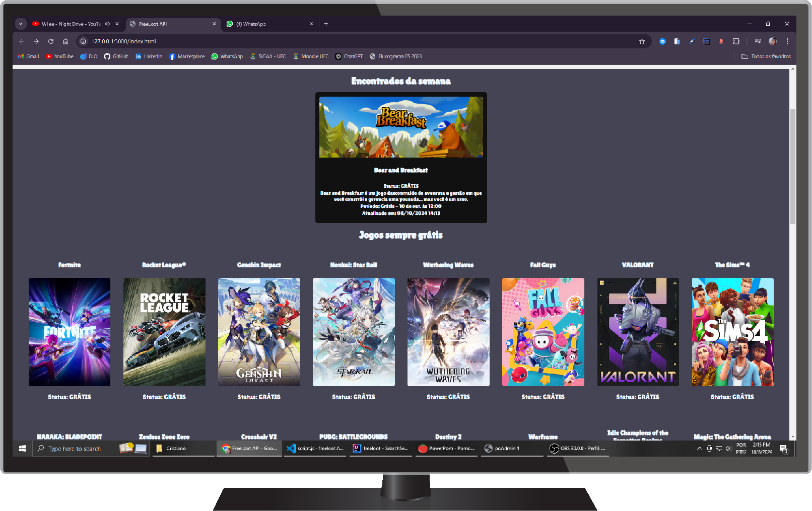This screenshot has height=511, width=812.
Task: Switch to pgAdmin 4 in taskbar
Action: pyautogui.click(x=512, y=449)
